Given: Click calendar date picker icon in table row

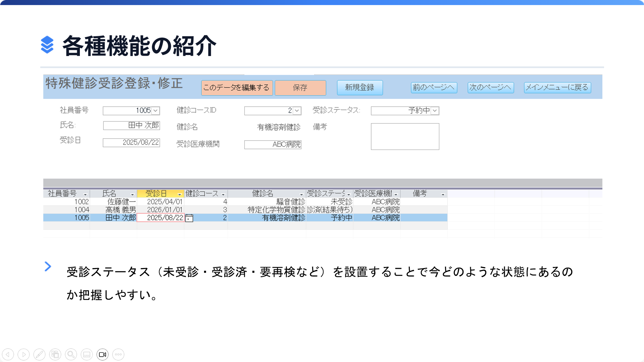Looking at the screenshot, I should tap(189, 218).
